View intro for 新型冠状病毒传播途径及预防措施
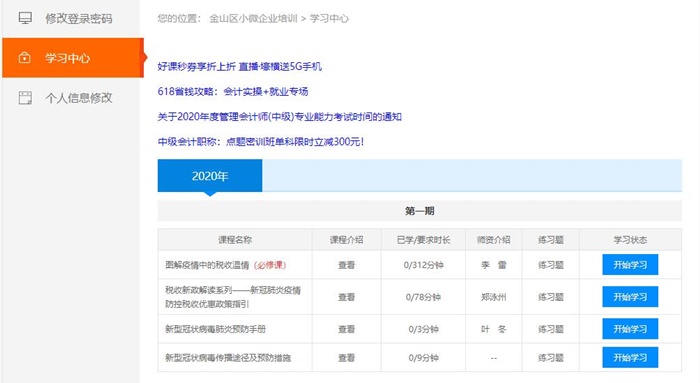700x383 pixels. tap(346, 358)
